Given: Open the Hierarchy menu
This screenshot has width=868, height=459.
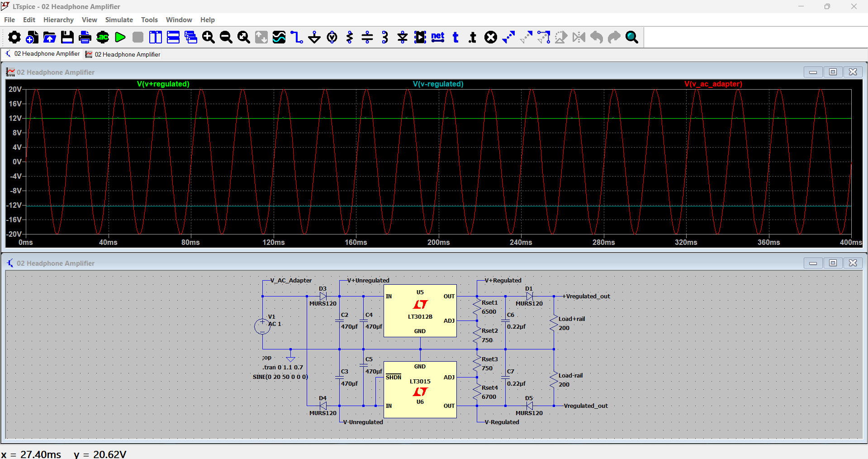Looking at the screenshot, I should 58,20.
